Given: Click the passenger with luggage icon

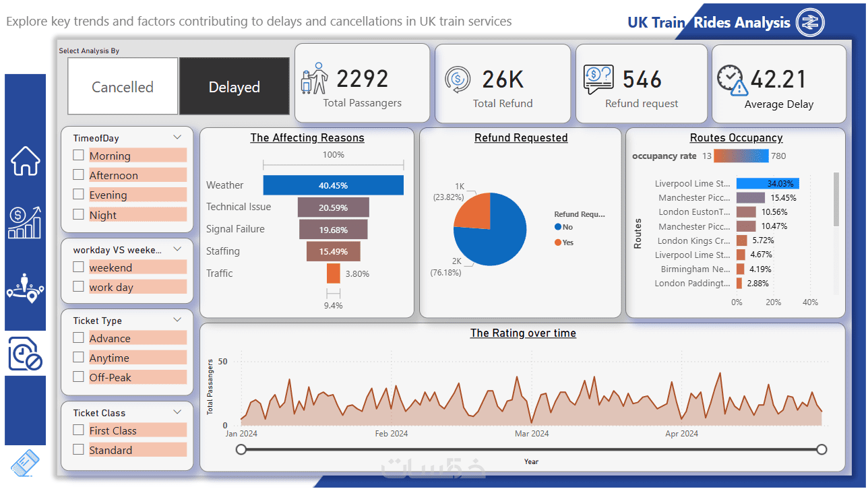Looking at the screenshot, I should [x=313, y=79].
